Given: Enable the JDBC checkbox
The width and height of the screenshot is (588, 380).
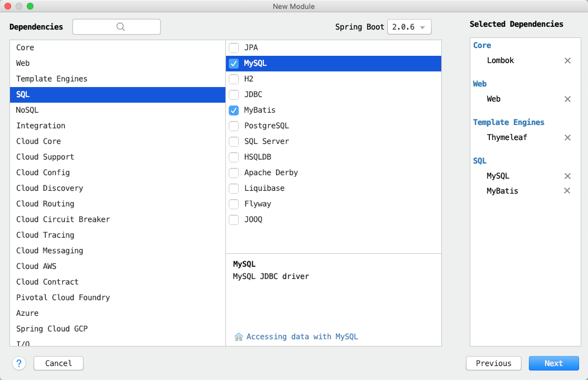Looking at the screenshot, I should (234, 94).
